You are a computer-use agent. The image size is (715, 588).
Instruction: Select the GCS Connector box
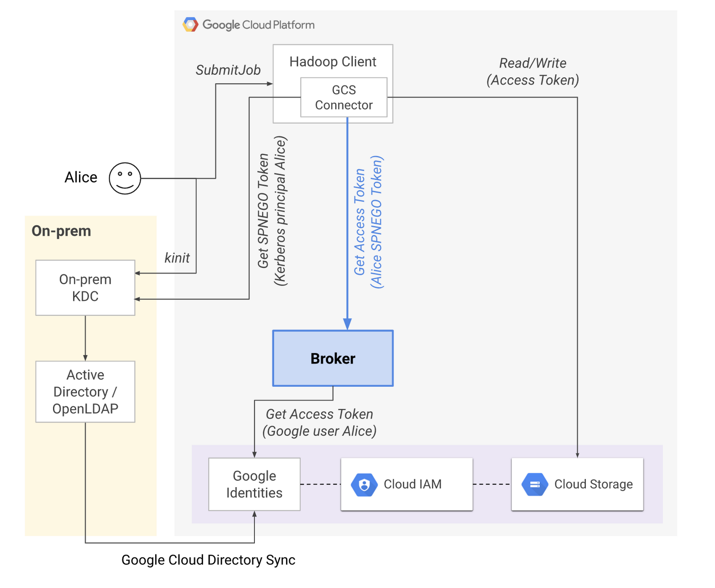tap(344, 98)
